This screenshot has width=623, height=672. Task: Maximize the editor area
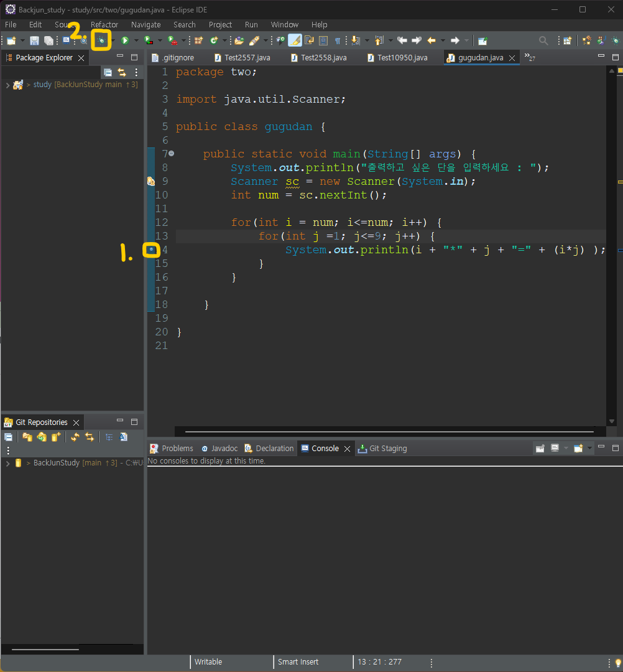click(616, 57)
